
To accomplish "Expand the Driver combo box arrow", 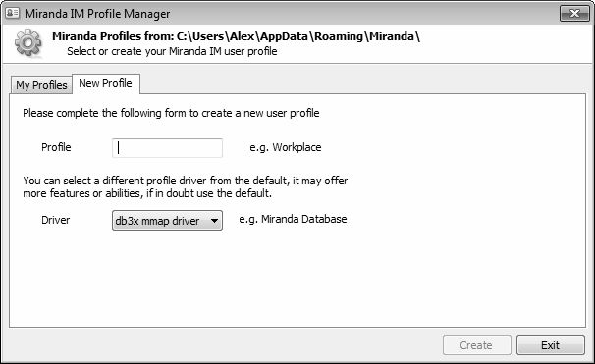I will (214, 221).
